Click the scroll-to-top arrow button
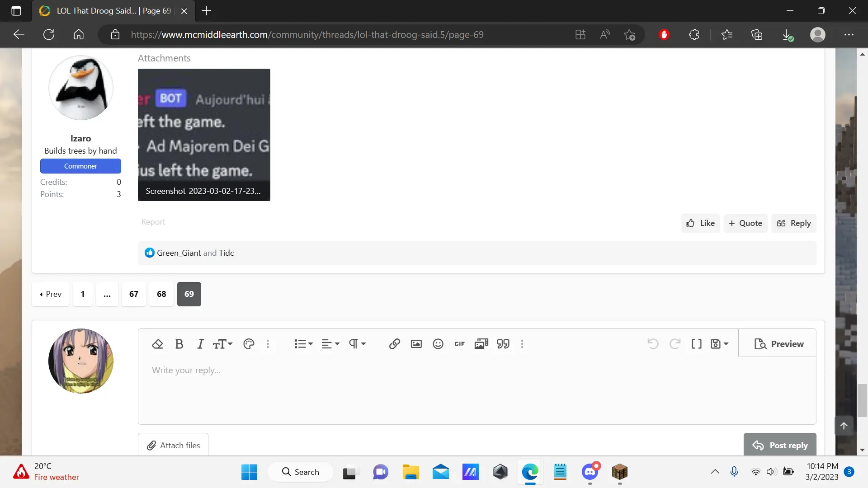This screenshot has height=488, width=868. point(844,426)
